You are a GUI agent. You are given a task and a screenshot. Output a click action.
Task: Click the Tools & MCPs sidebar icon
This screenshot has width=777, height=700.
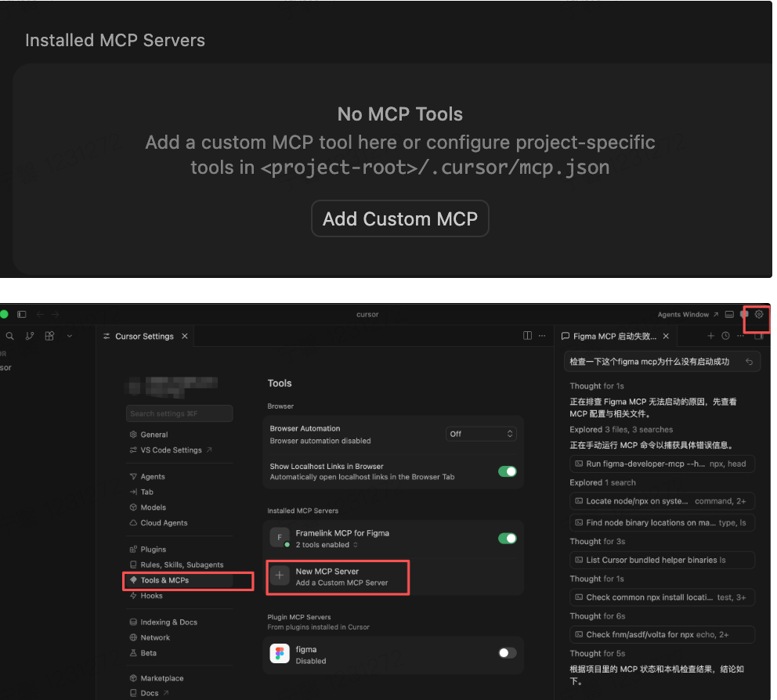[133, 580]
